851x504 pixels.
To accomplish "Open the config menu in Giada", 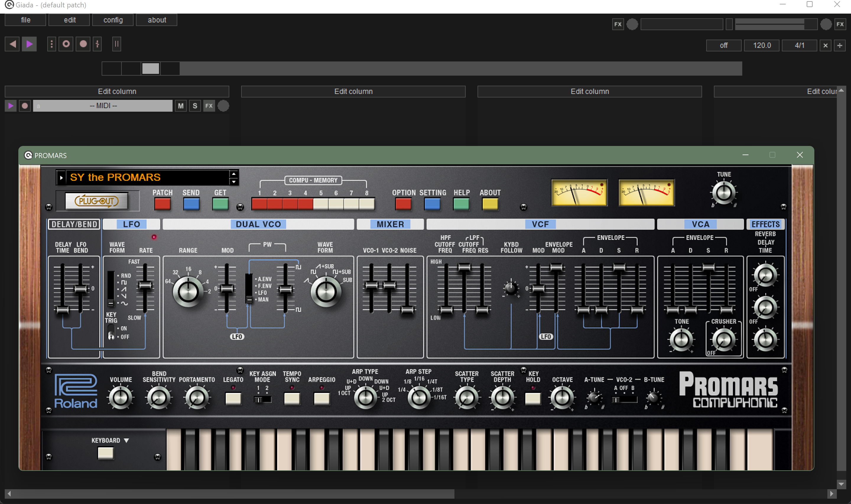I will click(113, 20).
